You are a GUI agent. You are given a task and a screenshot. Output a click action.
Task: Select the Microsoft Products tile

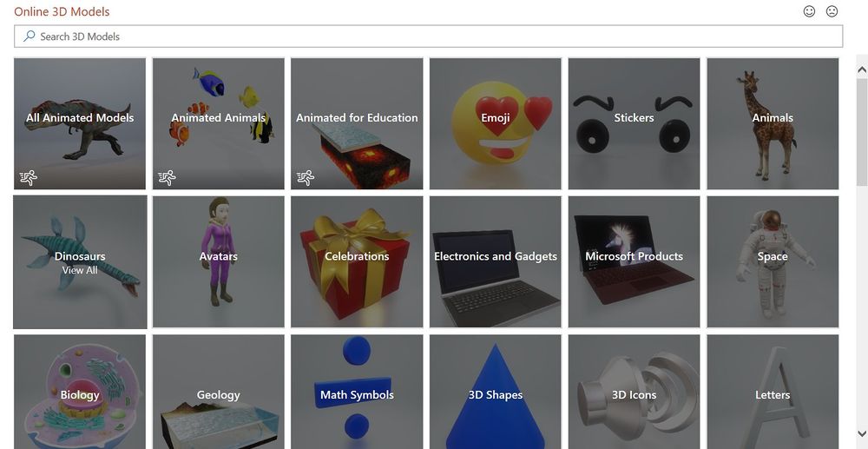click(634, 262)
